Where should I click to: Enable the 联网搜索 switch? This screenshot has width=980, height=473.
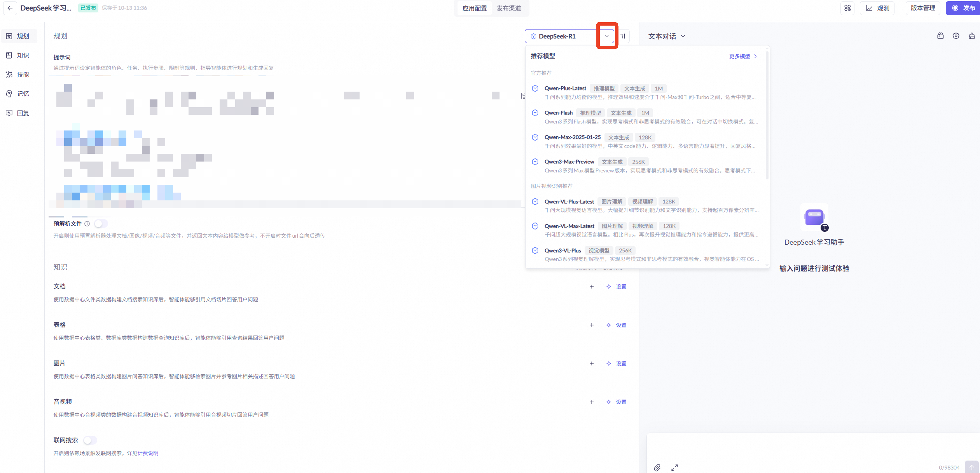90,440
